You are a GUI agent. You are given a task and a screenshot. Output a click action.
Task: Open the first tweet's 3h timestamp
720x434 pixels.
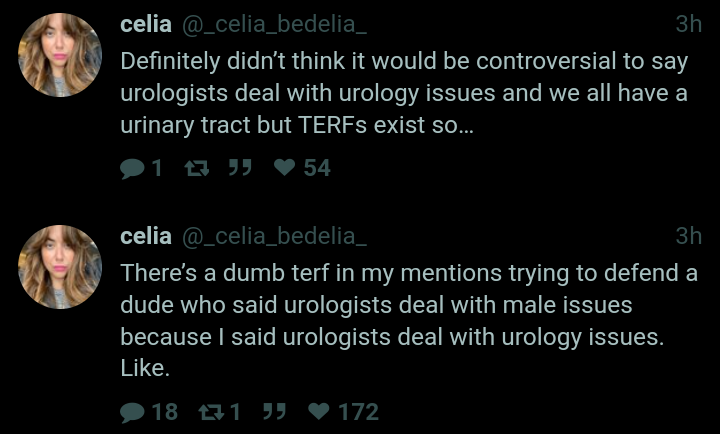(688, 23)
